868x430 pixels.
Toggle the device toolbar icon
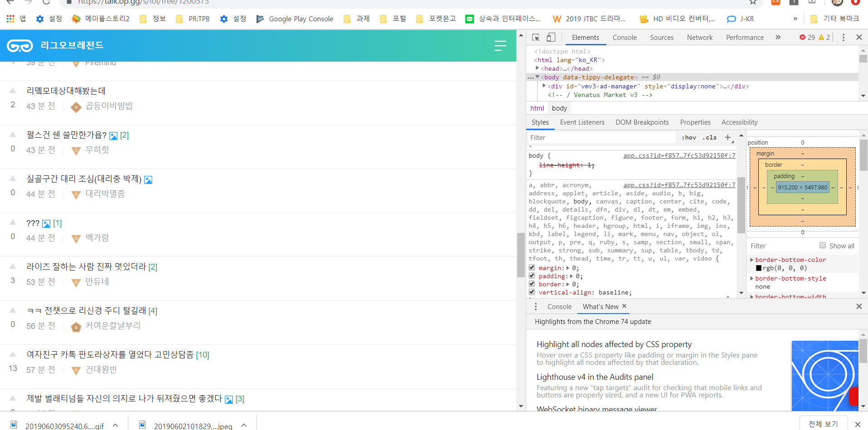551,38
